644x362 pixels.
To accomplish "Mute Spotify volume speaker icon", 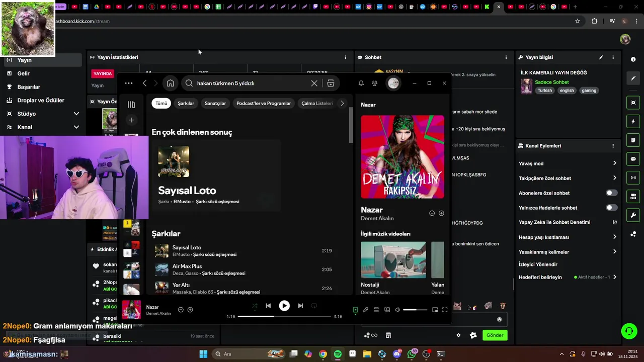I will (397, 310).
